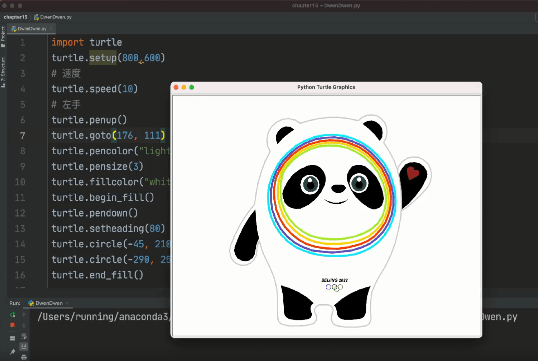
Task: Click the turtle.setheading(80) line
Action: (108, 229)
